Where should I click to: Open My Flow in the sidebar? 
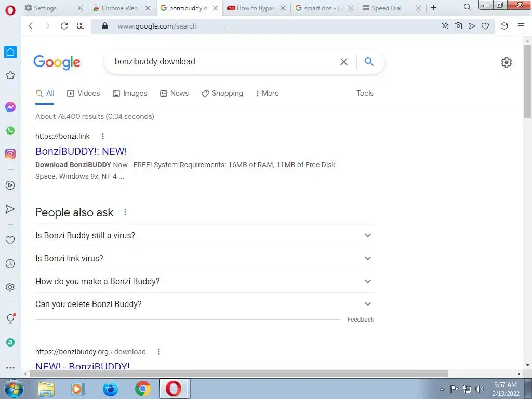coord(10,209)
